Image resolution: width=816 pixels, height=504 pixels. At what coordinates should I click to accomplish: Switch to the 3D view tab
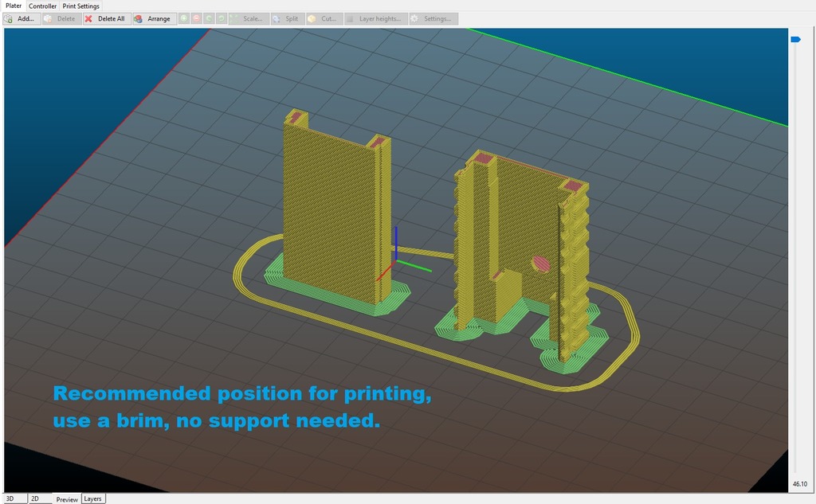(x=10, y=498)
